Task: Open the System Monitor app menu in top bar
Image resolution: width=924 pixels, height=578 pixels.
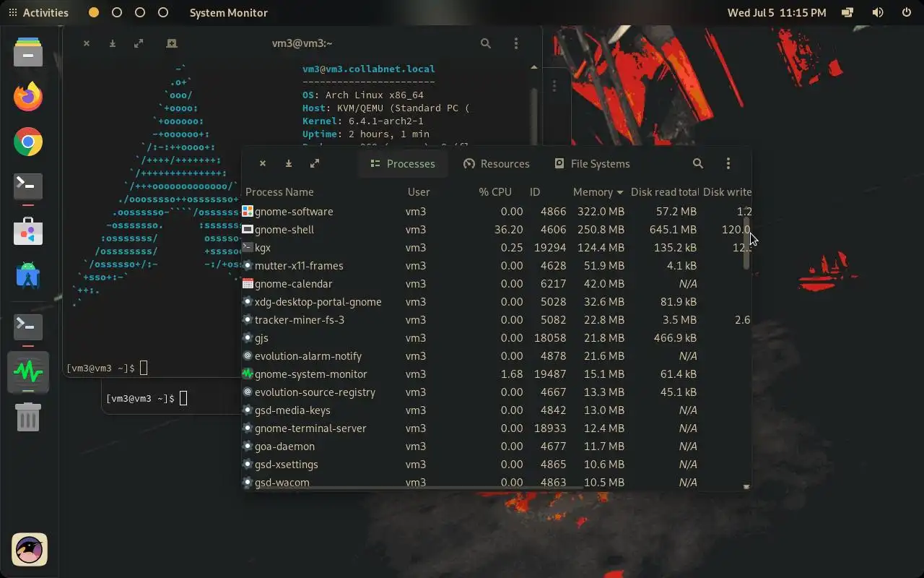Action: [x=228, y=12]
